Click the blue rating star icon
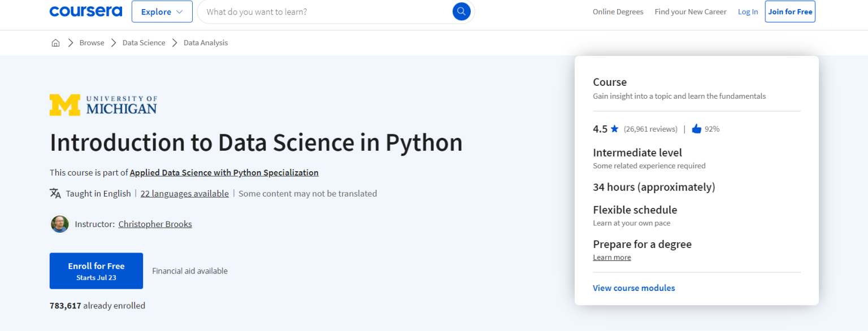Screen dimensions: 868x331 (614, 129)
